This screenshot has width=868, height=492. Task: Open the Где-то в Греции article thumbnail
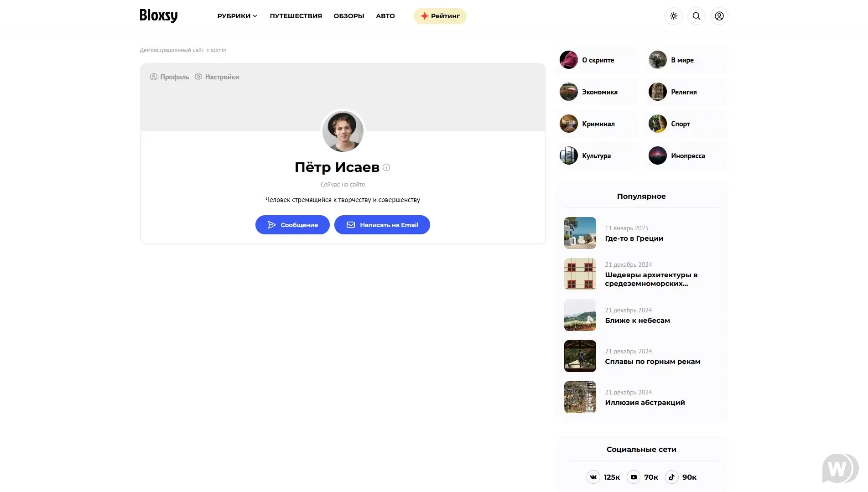point(580,233)
